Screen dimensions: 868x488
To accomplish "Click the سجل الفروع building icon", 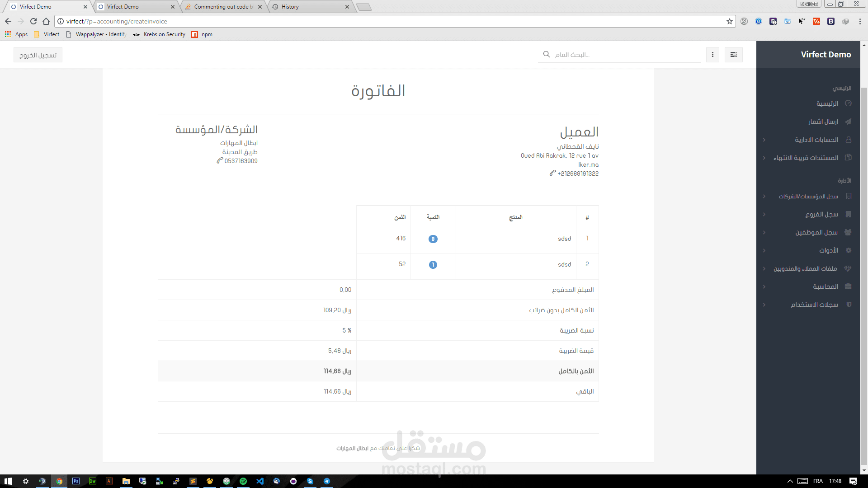I will (848, 214).
